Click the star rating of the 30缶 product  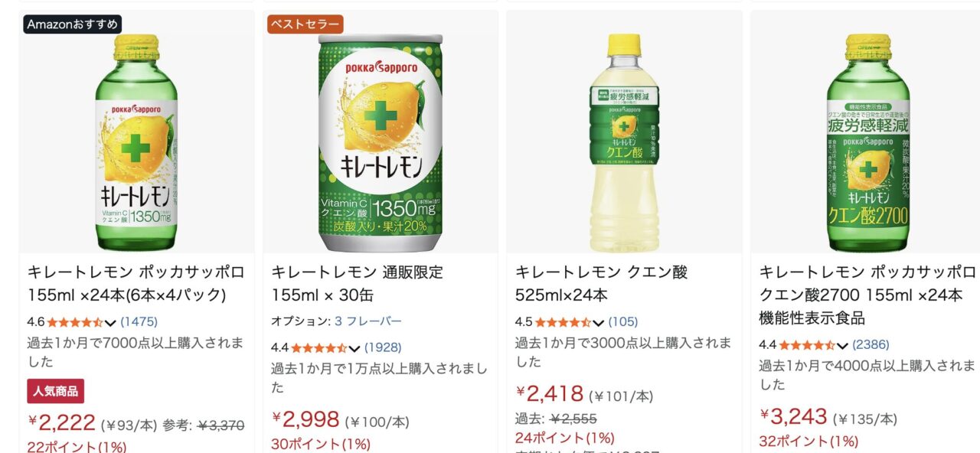pyautogui.click(x=319, y=347)
